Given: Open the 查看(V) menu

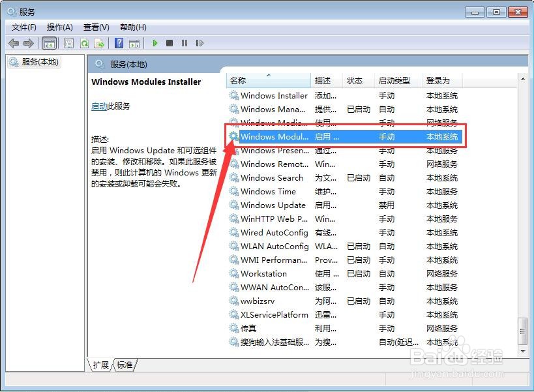Looking at the screenshot, I should click(96, 27).
